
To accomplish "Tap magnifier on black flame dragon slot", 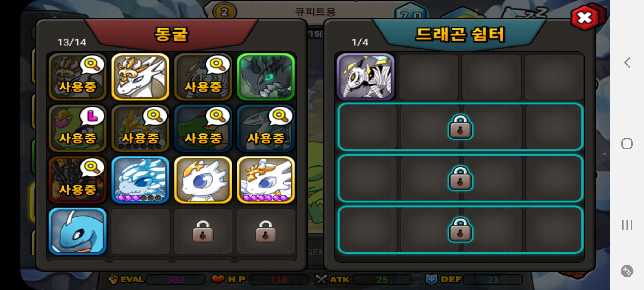I will click(x=92, y=168).
